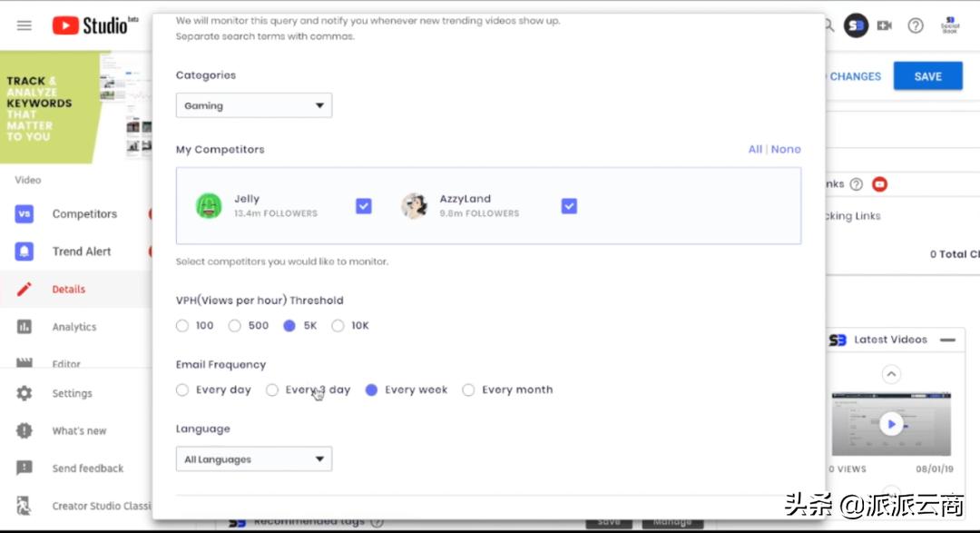Click the 08/01/19 date
The image size is (980, 533).
[935, 469]
